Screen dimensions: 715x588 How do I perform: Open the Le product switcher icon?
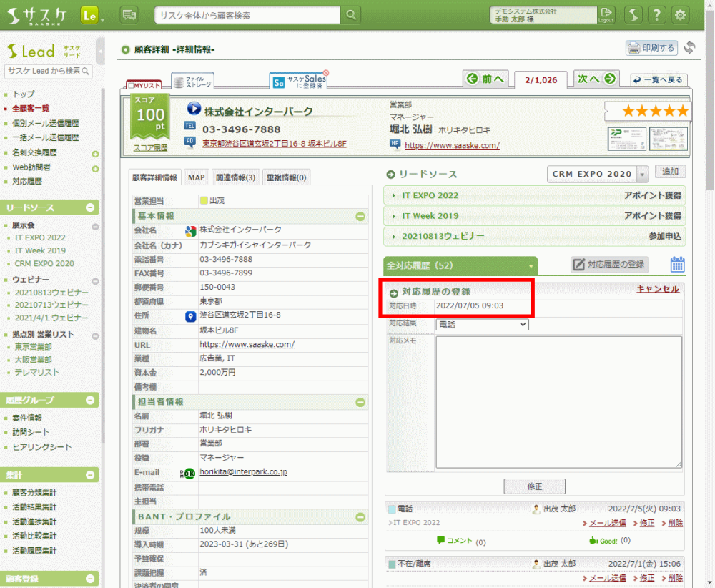click(90, 16)
